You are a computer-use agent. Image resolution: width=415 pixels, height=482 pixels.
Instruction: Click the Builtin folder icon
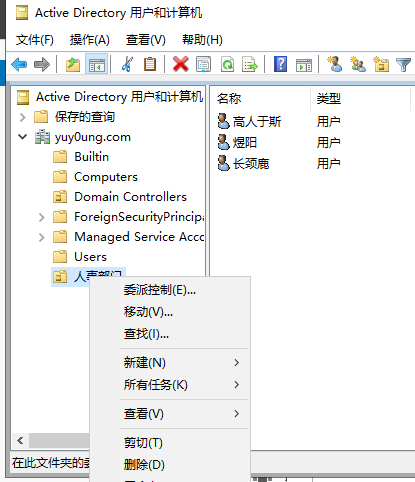[60, 157]
